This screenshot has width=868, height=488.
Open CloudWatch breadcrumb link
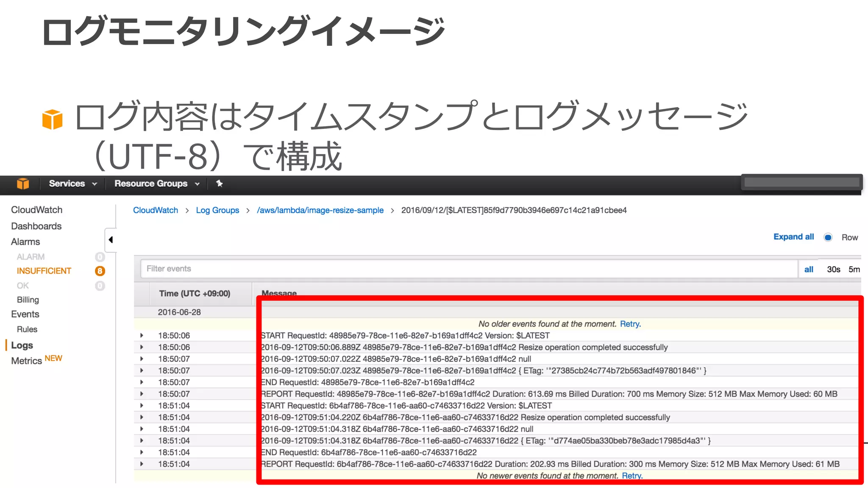point(156,210)
